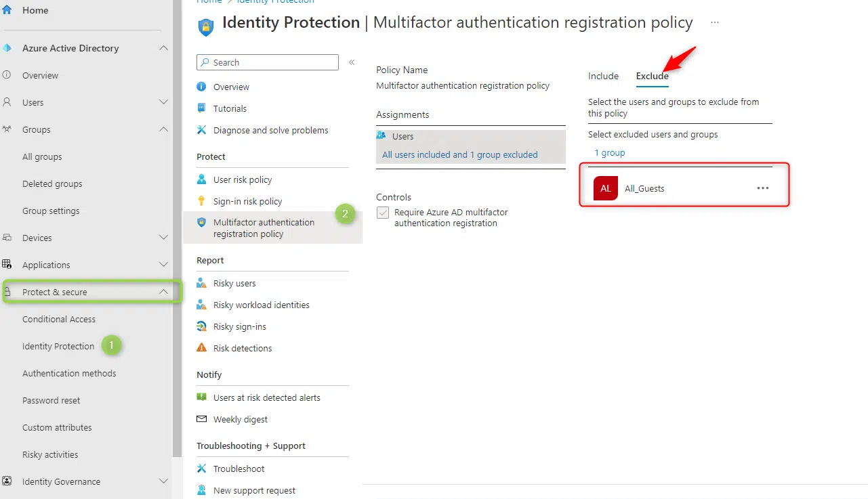The width and height of the screenshot is (868, 499).
Task: Click the All_Guests group name
Action: (644, 188)
